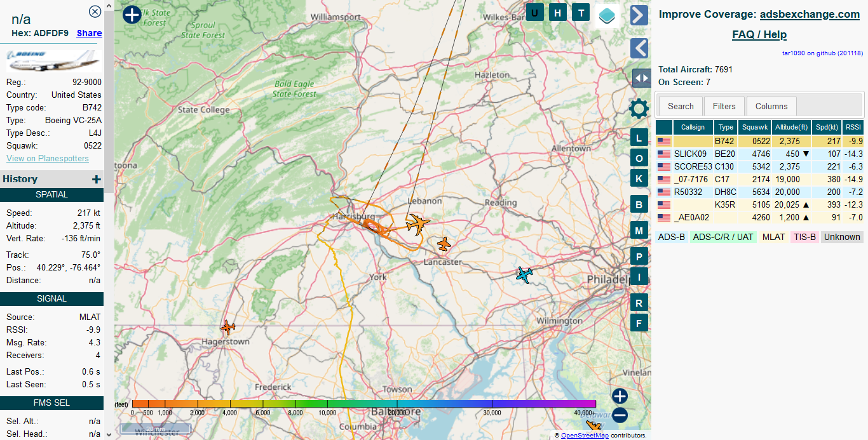Click the TIS-B legend color label
Viewport: 868px width, 440px height.
point(804,237)
